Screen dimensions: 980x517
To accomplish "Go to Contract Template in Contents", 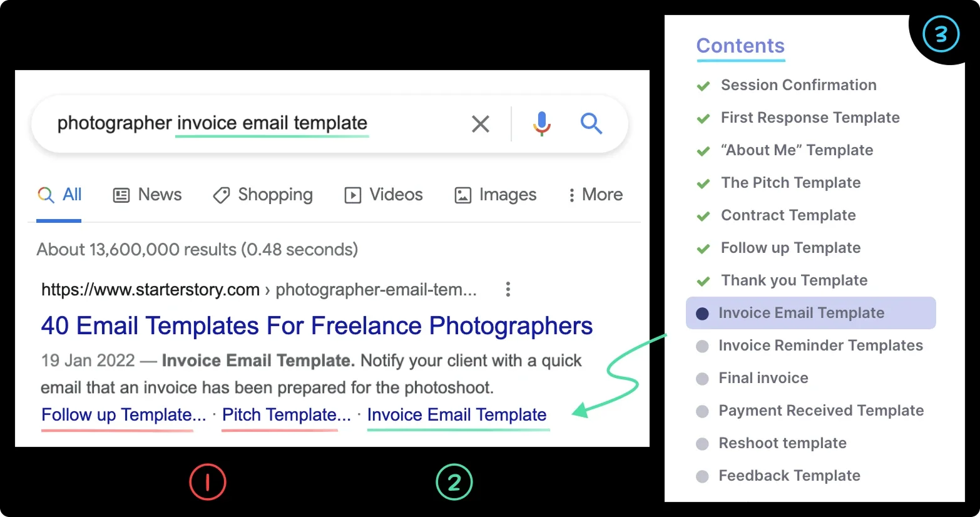I will 788,215.
